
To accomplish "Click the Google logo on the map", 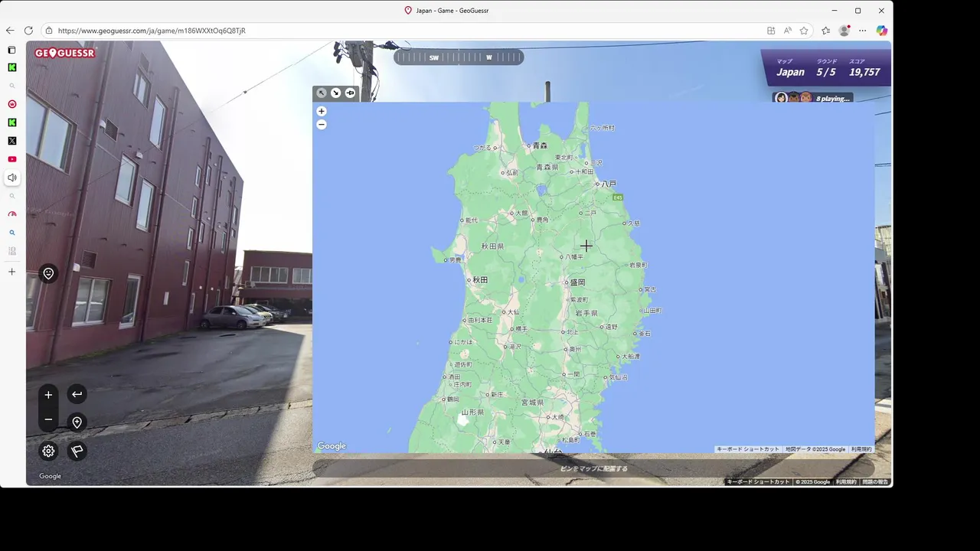I will click(332, 446).
